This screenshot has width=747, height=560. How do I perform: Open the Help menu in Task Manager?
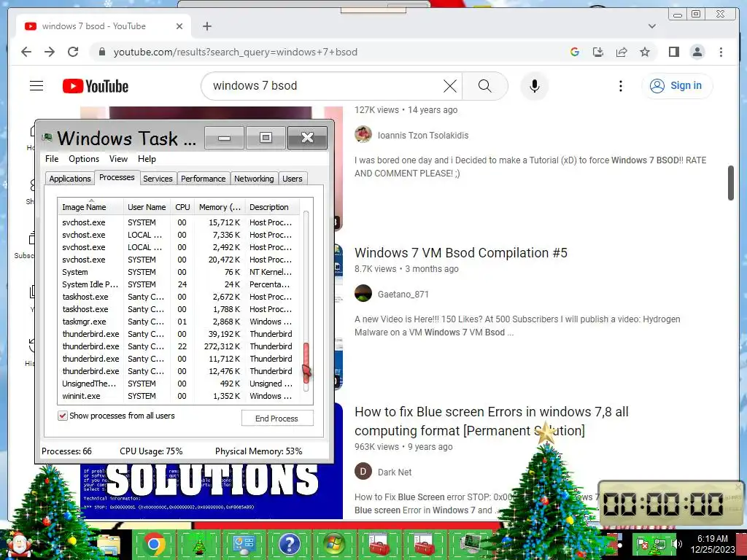(147, 158)
